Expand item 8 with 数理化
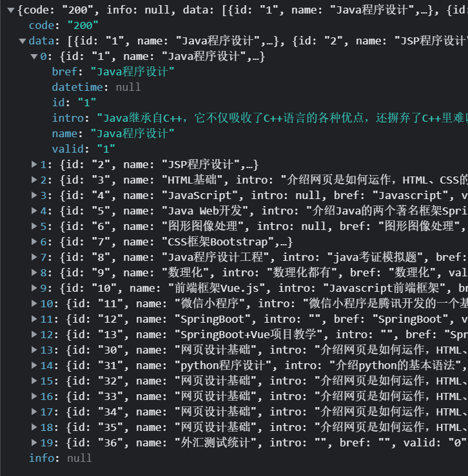Viewport: 468px width, 476px height. point(34,272)
